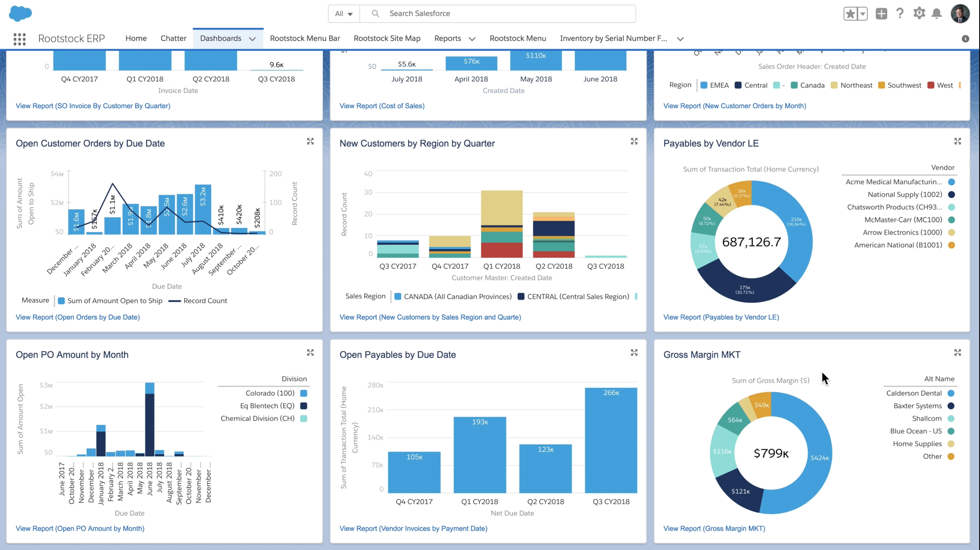Viewport: 980px width, 550px height.
Task: View Report Open PO Amount by Month
Action: [80, 528]
